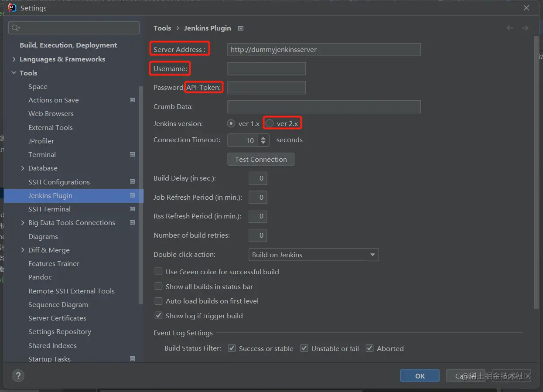Open the Settings Repository page
Screen dimensions: 543x392
(x=60, y=331)
